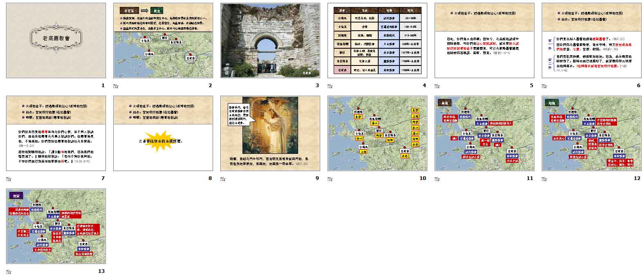Click the animation icon below slide 9

[223, 178]
